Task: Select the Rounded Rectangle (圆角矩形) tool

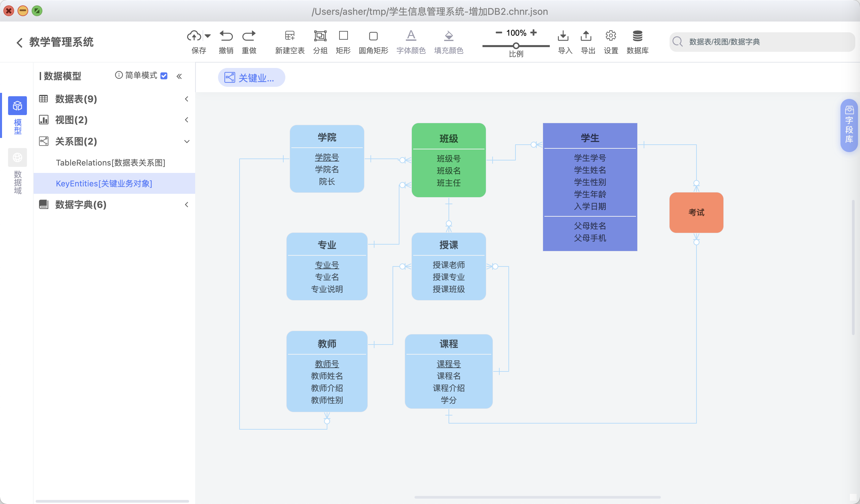Action: point(373,36)
